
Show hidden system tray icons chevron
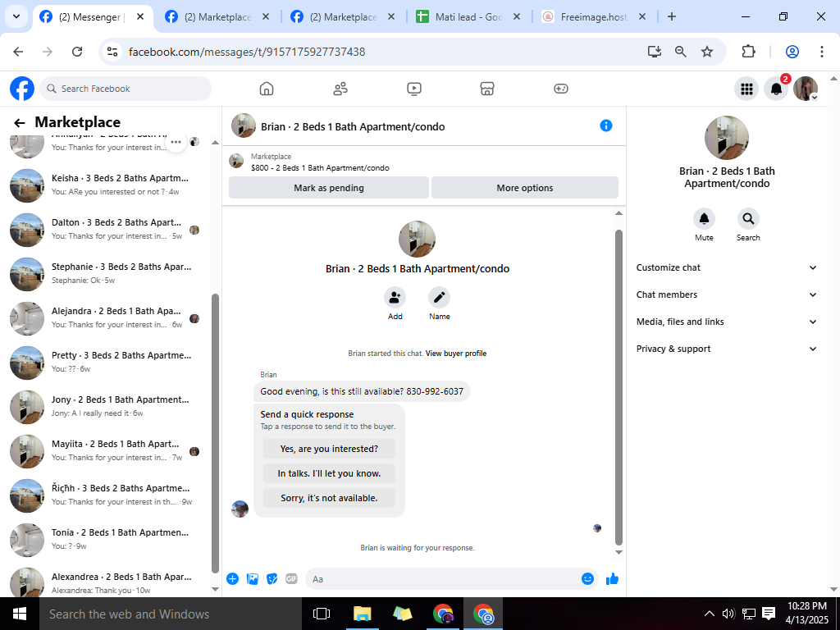click(x=709, y=614)
